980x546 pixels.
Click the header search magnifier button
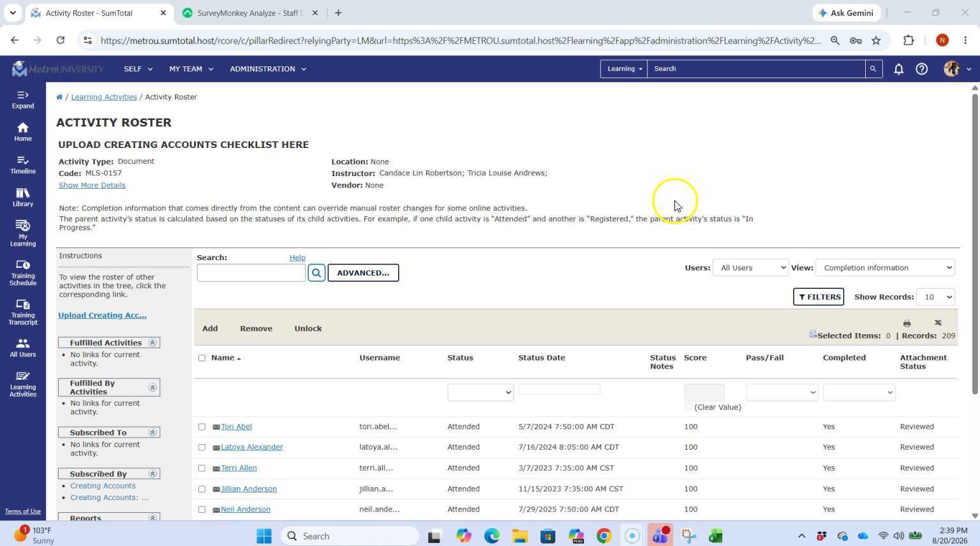873,69
